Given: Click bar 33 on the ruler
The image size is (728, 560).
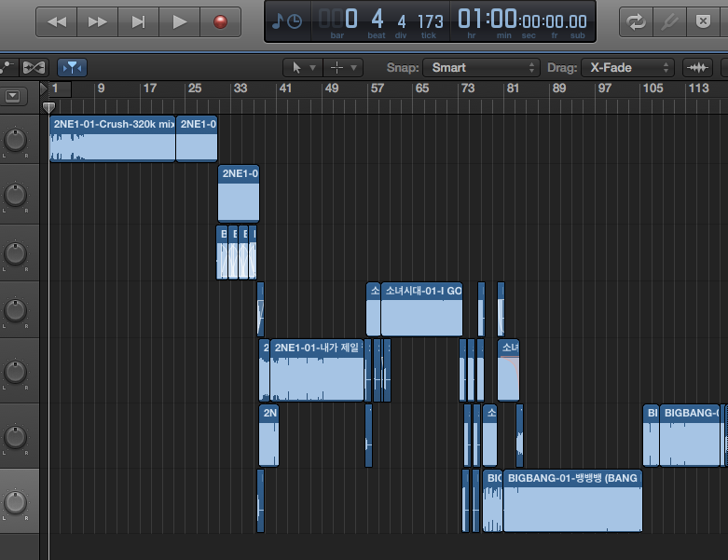Looking at the screenshot, I should click(x=240, y=89).
